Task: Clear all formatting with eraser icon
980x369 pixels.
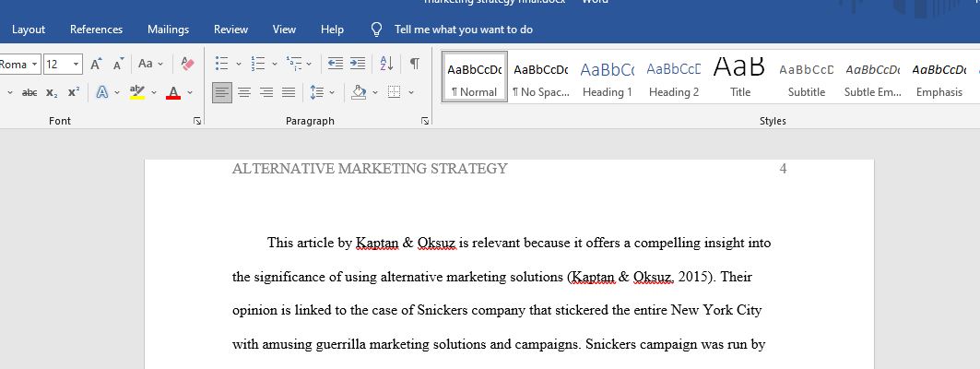Action: tap(187, 64)
